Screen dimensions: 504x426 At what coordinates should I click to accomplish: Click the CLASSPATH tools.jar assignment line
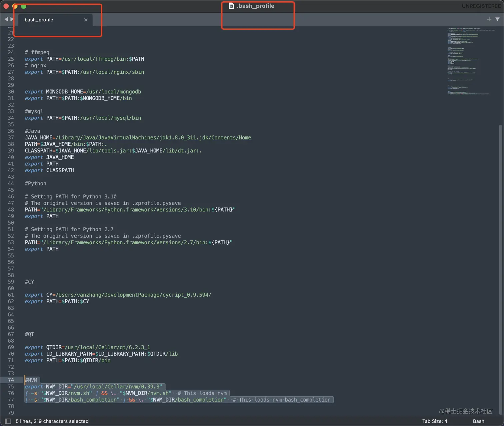pyautogui.click(x=113, y=151)
